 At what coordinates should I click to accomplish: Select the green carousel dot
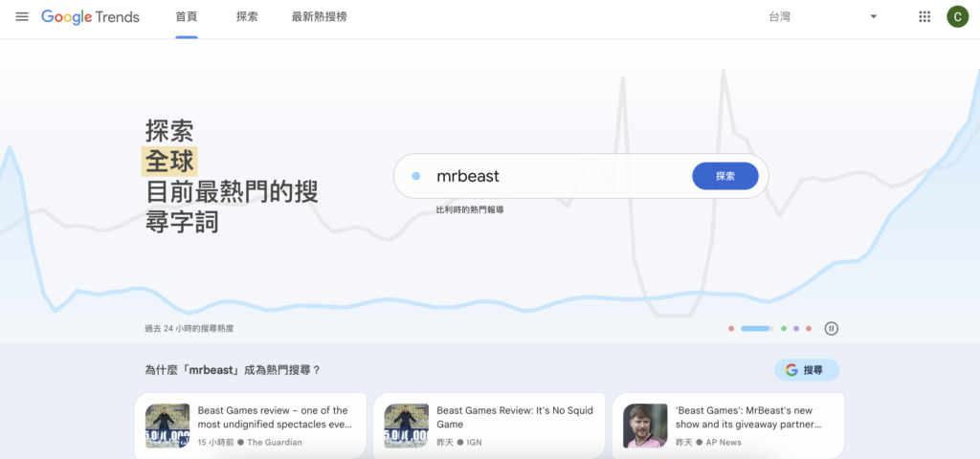pos(784,329)
